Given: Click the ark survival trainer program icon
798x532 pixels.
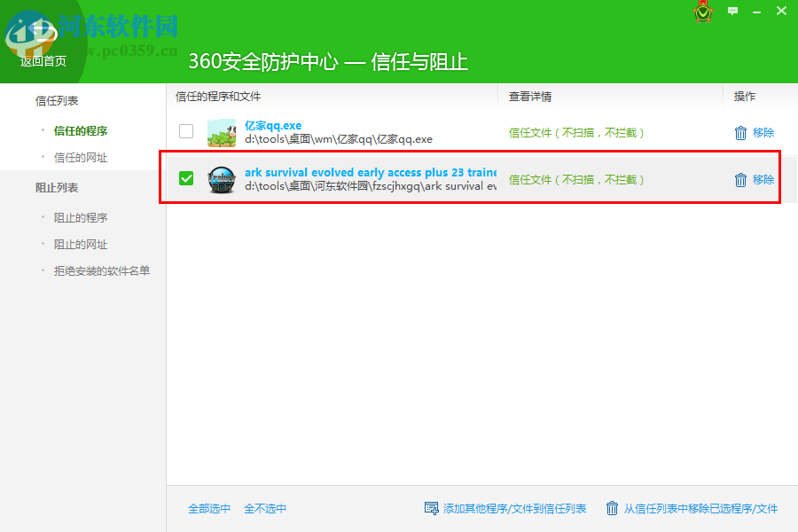Looking at the screenshot, I should (x=222, y=180).
